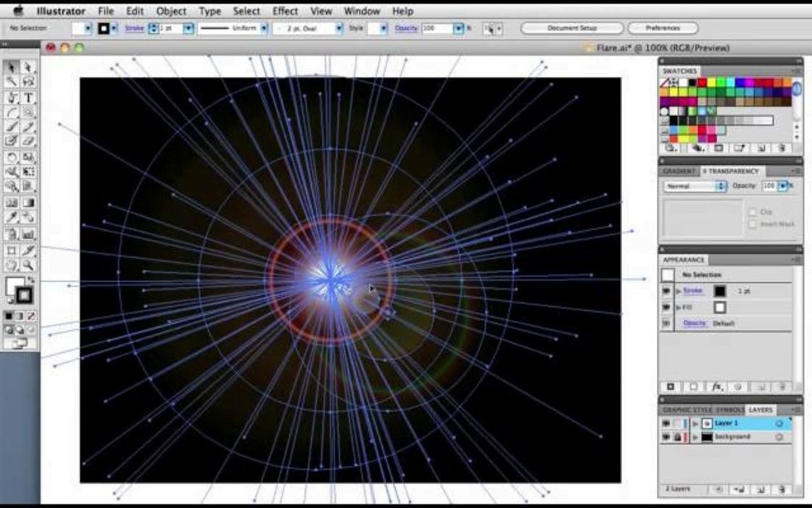
Task: Switch to the Gradient panel tab
Action: pyautogui.click(x=679, y=171)
